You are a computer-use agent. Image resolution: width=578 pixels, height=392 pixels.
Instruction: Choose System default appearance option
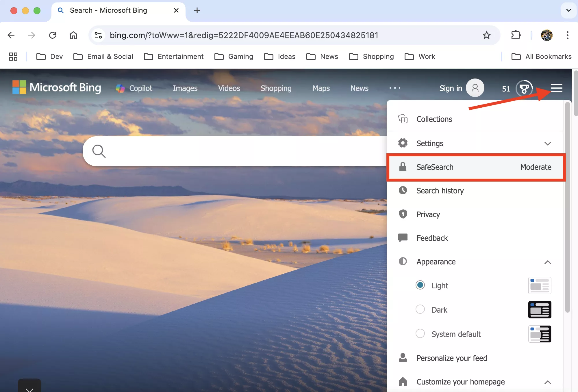[x=420, y=334]
